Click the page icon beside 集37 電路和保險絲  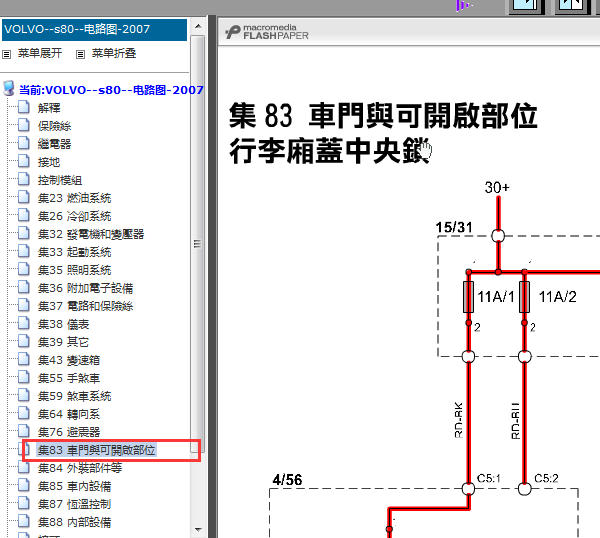(x=24, y=305)
